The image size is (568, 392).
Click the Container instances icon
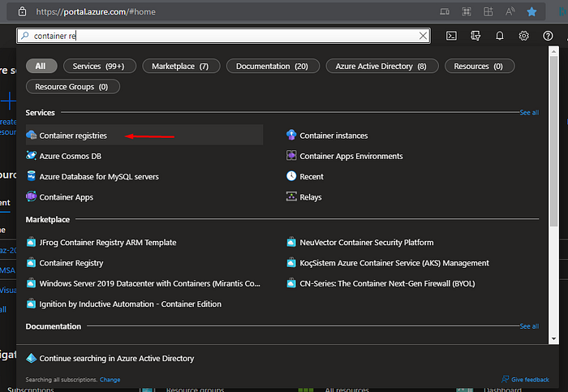point(291,135)
